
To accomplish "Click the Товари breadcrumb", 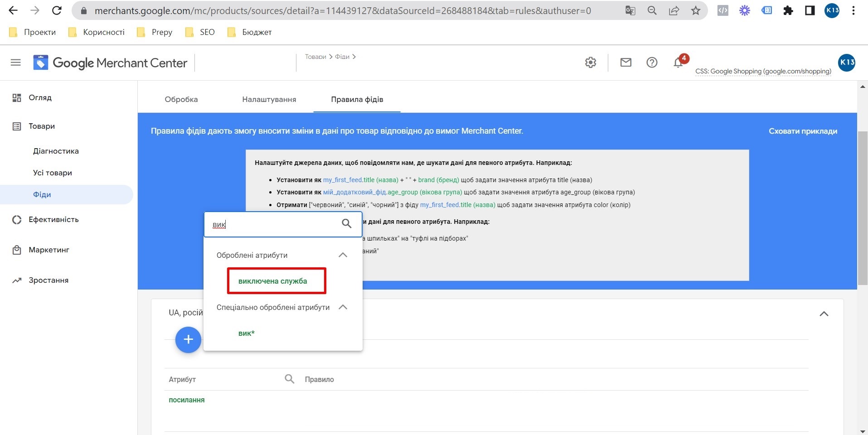I will point(315,57).
